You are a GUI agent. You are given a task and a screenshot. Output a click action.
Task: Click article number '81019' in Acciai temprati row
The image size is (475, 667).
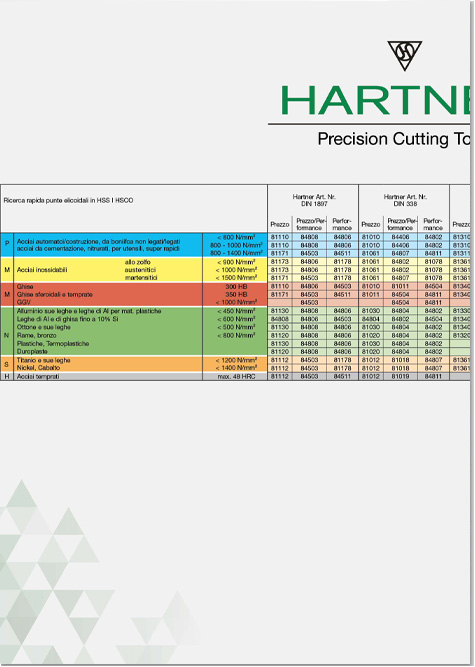(x=400, y=376)
